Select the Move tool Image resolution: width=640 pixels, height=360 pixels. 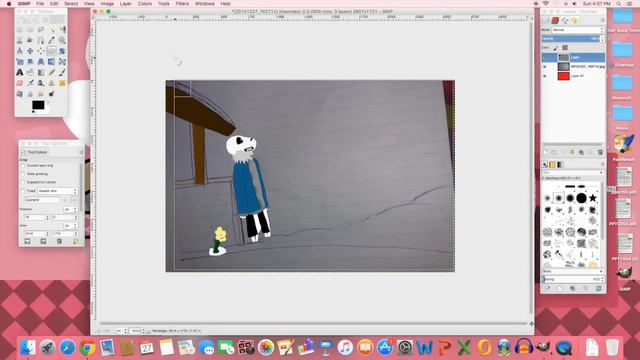(30, 51)
